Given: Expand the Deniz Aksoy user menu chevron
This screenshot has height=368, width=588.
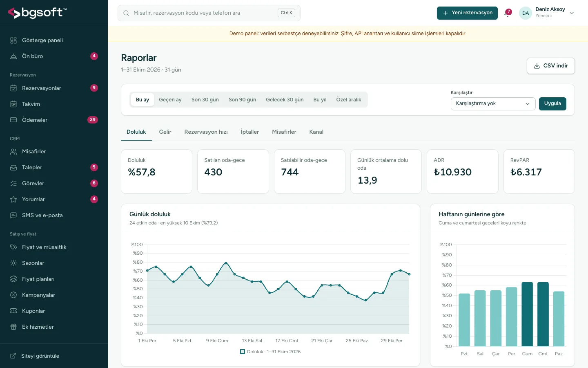Looking at the screenshot, I should pyautogui.click(x=572, y=13).
